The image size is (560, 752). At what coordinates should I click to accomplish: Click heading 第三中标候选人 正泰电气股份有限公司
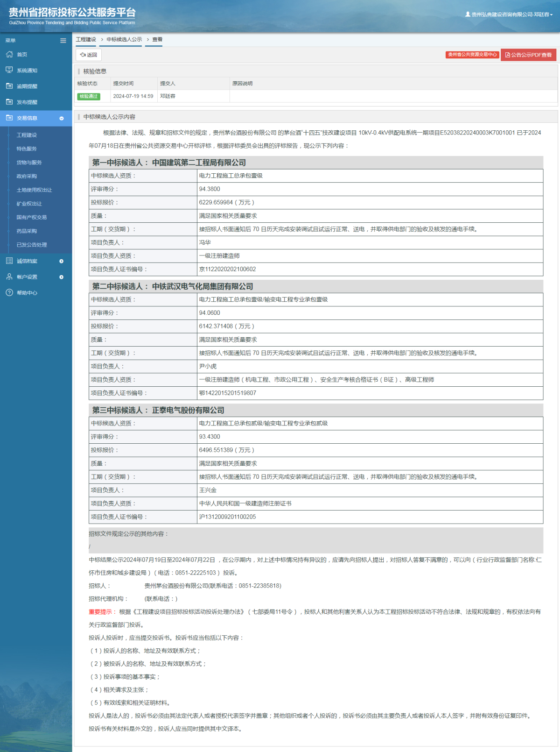(158, 410)
